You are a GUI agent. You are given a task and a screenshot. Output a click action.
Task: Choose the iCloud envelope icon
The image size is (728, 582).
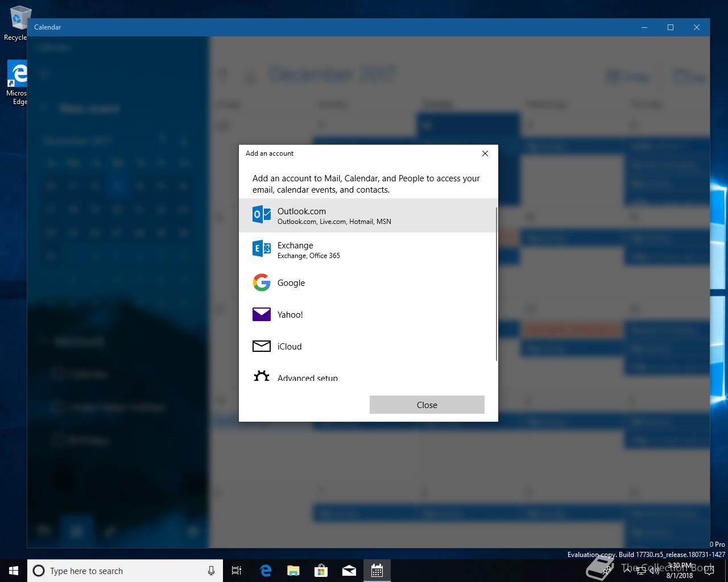coord(262,346)
